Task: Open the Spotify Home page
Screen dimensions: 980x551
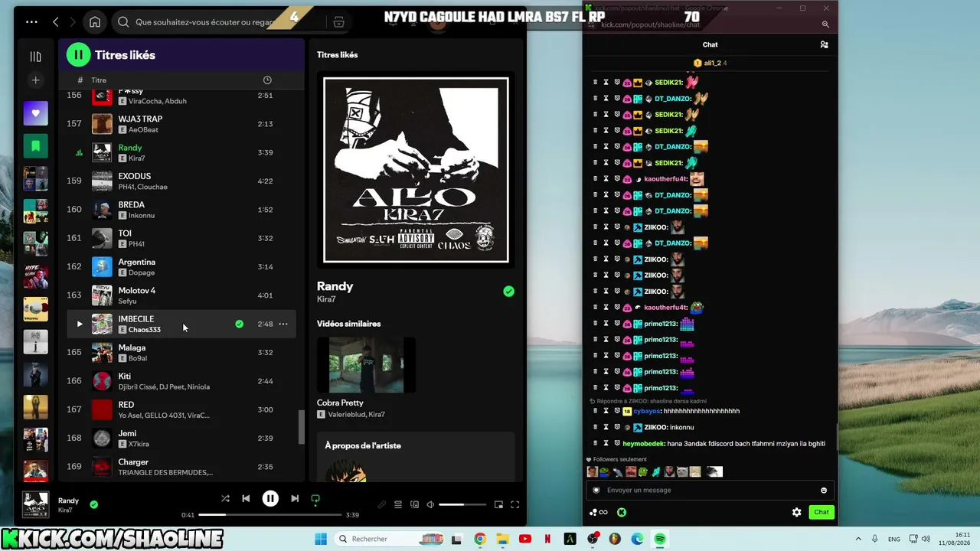Action: pos(95,22)
